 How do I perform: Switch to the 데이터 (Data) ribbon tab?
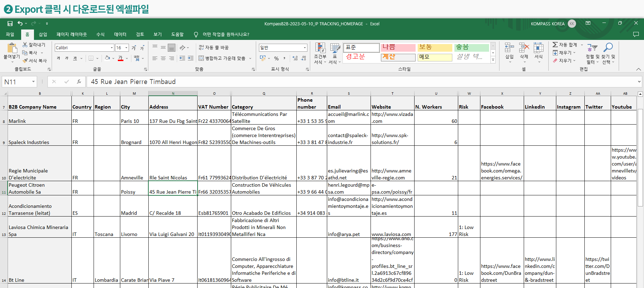[120, 34]
